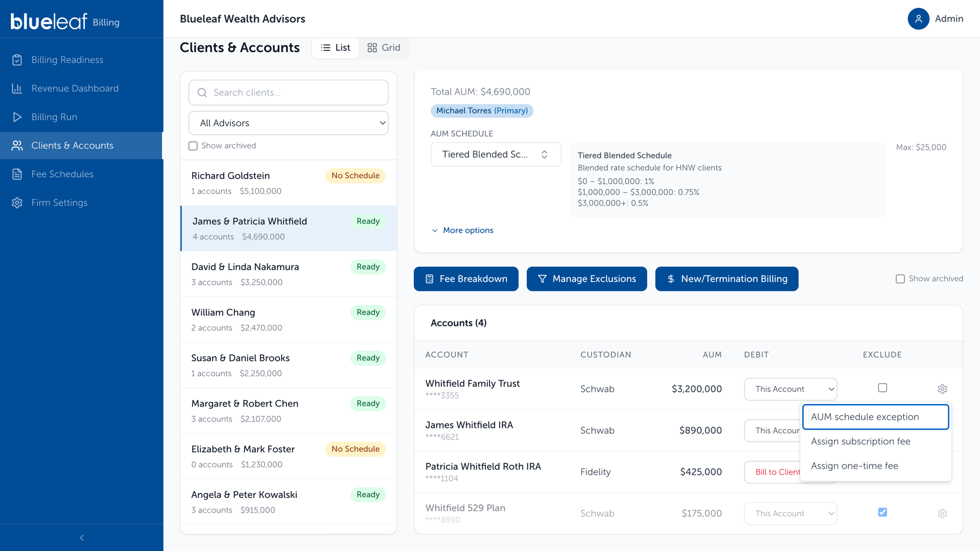980x551 pixels.
Task: Click the Manage Exclusions button
Action: pyautogui.click(x=587, y=279)
